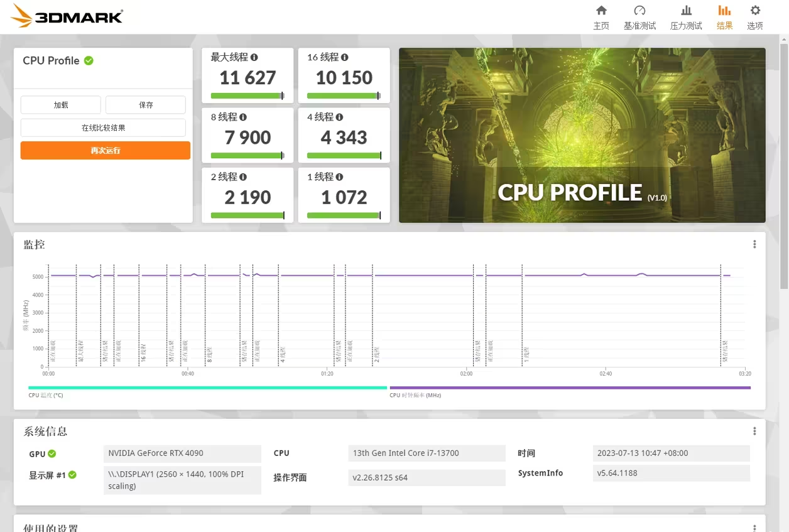Click the v2.26.8125 s64 version field
The height and width of the screenshot is (532, 789).
[x=427, y=477]
